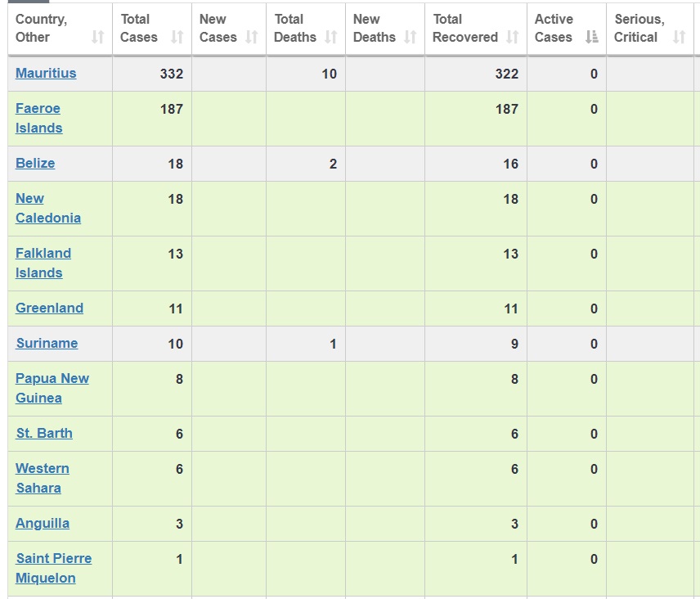Click sort icon beside New Cases header
700x599 pixels.
pos(252,37)
